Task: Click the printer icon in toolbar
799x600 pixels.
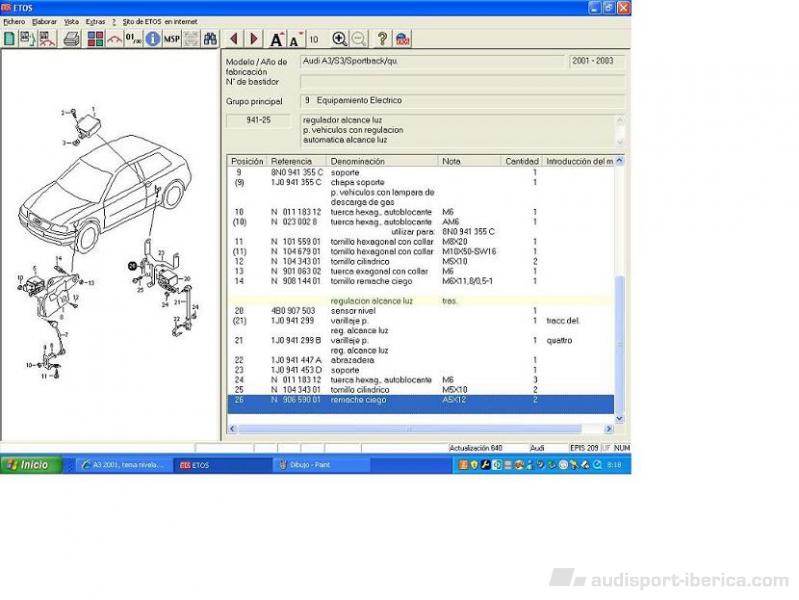Action: [72, 39]
